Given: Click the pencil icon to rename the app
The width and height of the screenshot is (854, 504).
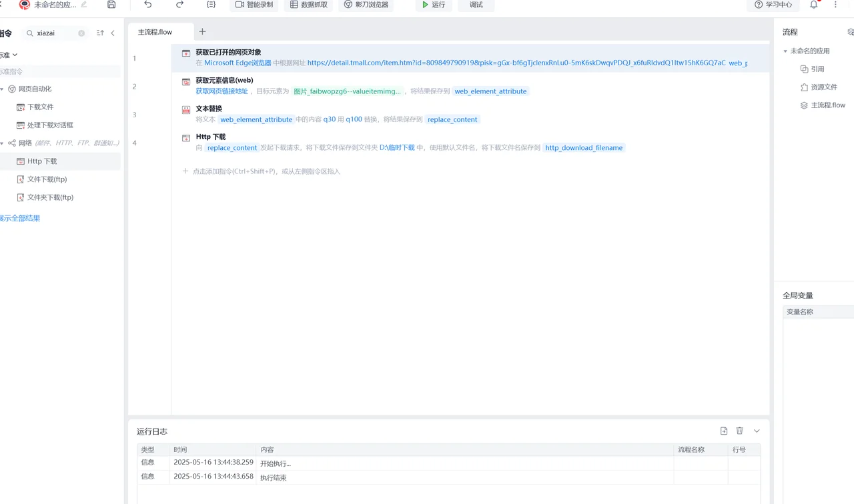Looking at the screenshot, I should coord(83,5).
